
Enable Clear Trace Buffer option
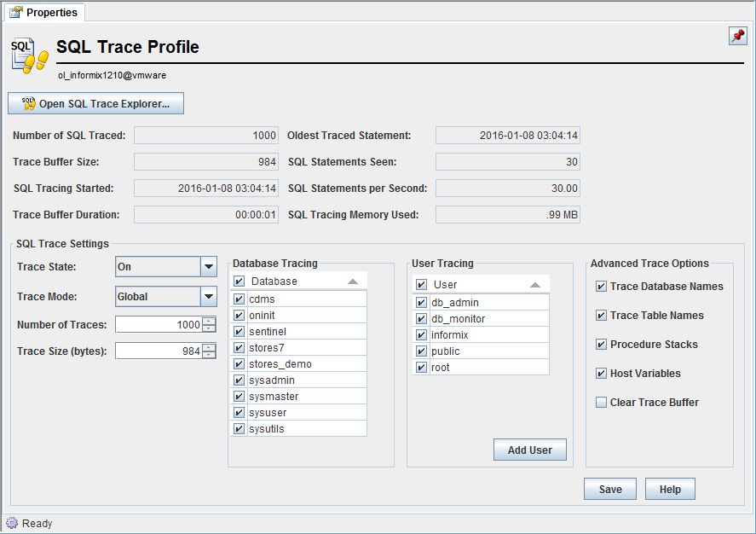pos(602,403)
